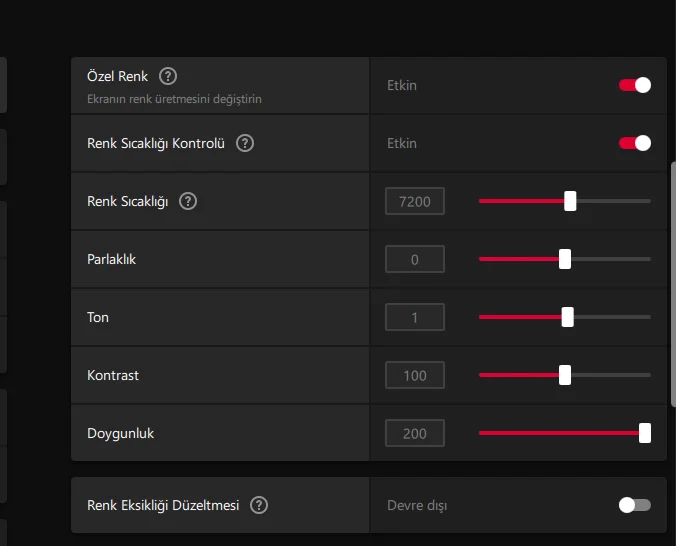Screen dimensions: 676x546
Task: Select the Ton value input
Action: click(x=415, y=318)
